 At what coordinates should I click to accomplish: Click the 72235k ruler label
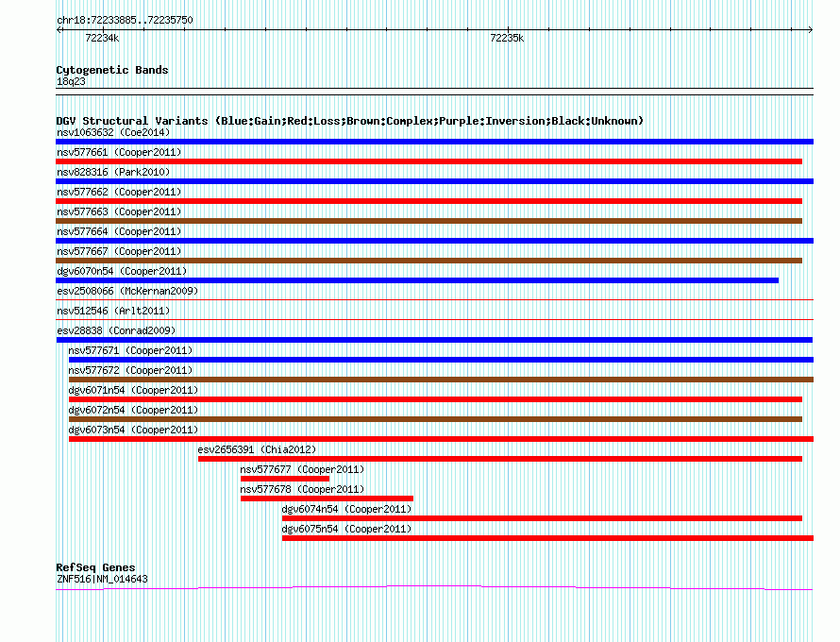tap(507, 38)
